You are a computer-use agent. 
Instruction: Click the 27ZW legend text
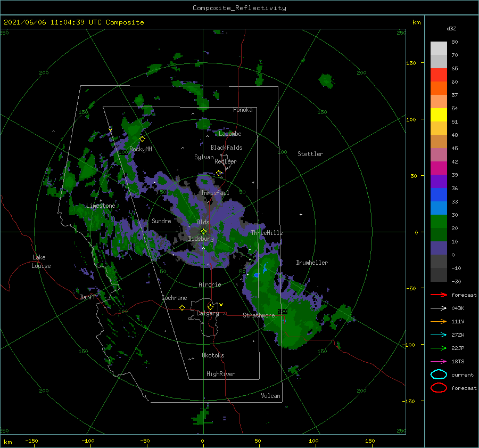coord(458,335)
